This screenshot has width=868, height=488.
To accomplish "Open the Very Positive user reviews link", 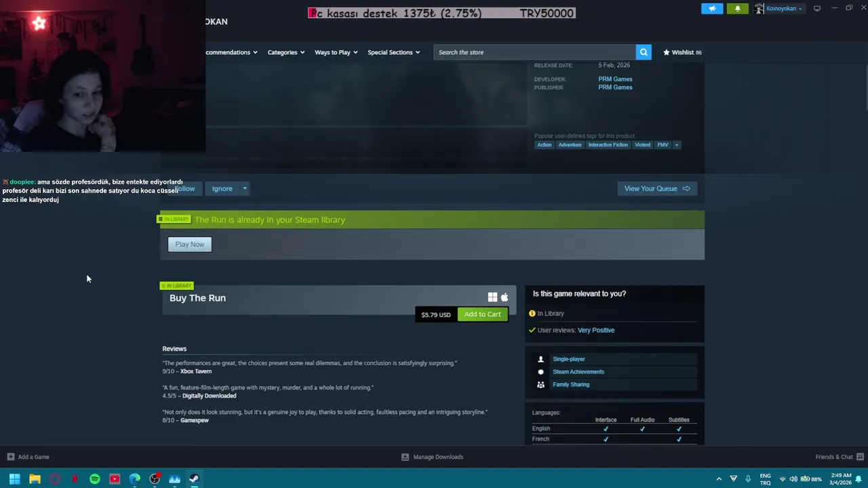I will 596,330.
